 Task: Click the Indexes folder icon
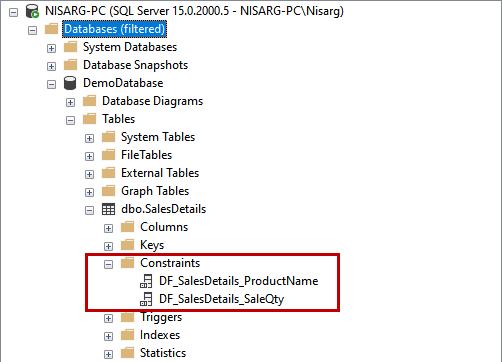[x=127, y=335]
